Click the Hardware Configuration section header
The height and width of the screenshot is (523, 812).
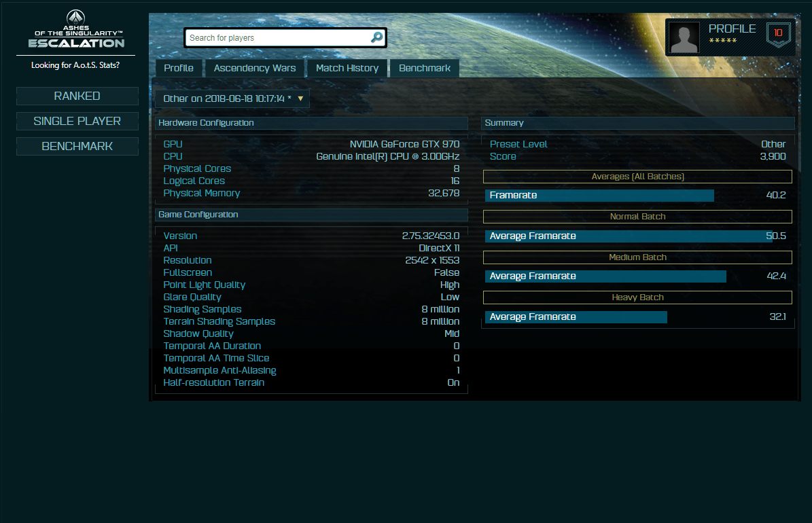click(311, 123)
